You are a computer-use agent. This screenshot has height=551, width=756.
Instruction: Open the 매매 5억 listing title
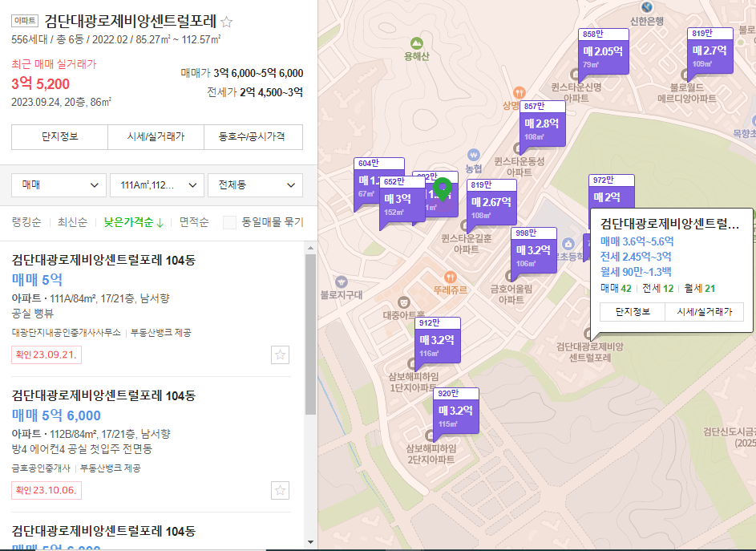tap(103, 261)
